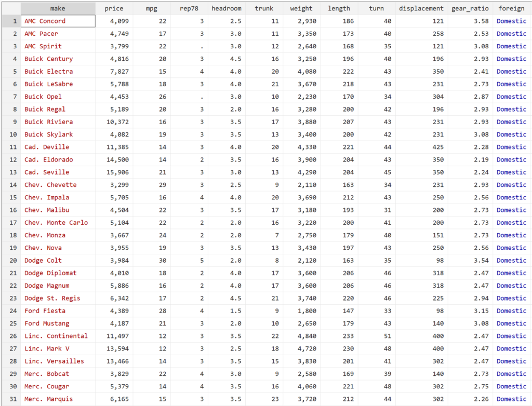Click the Linc. Continental cell

click(x=58, y=336)
